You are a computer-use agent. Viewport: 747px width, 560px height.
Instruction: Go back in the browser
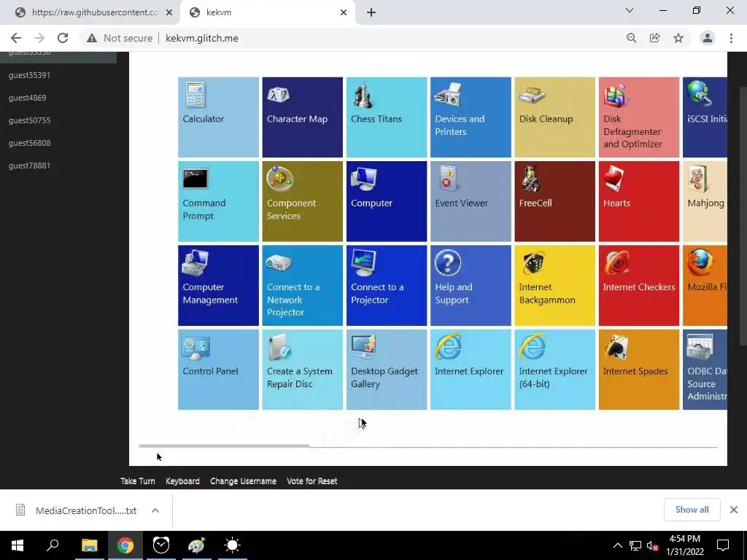(x=16, y=38)
